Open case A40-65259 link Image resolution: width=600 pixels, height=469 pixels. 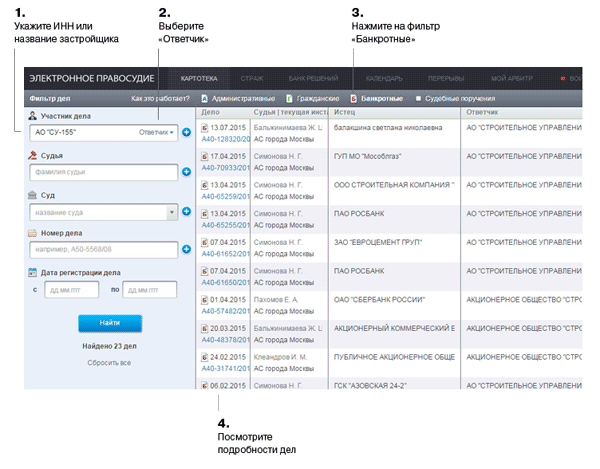[226, 197]
